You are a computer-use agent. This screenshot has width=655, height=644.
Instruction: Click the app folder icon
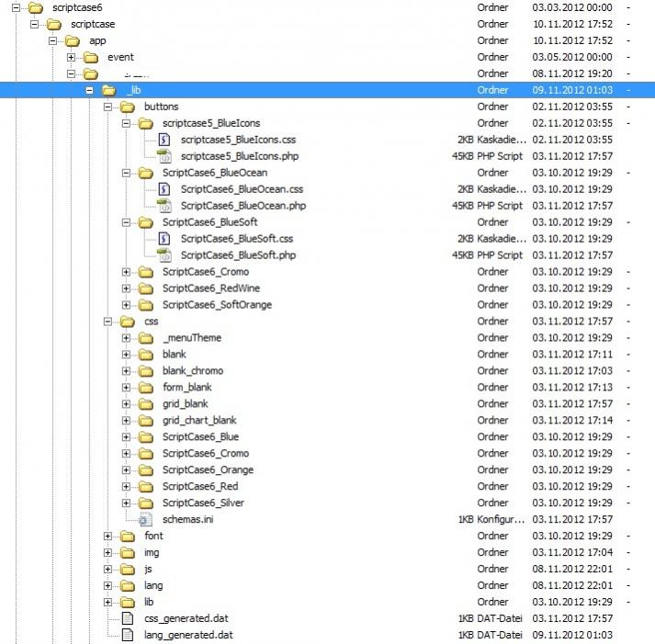[x=73, y=41]
